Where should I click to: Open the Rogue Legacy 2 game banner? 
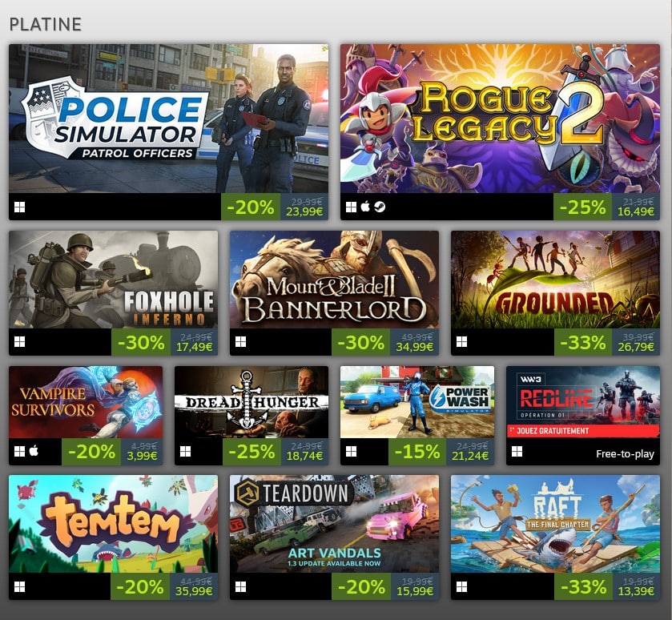500,119
